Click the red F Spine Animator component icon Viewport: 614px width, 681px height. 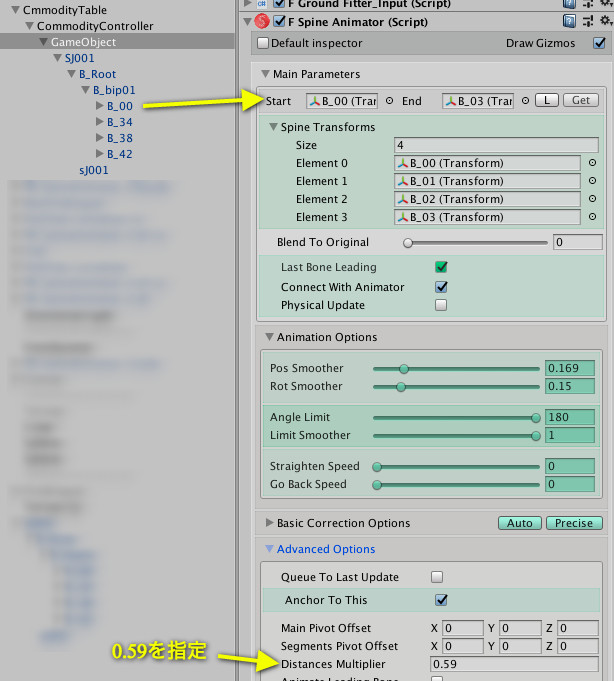tap(262, 21)
